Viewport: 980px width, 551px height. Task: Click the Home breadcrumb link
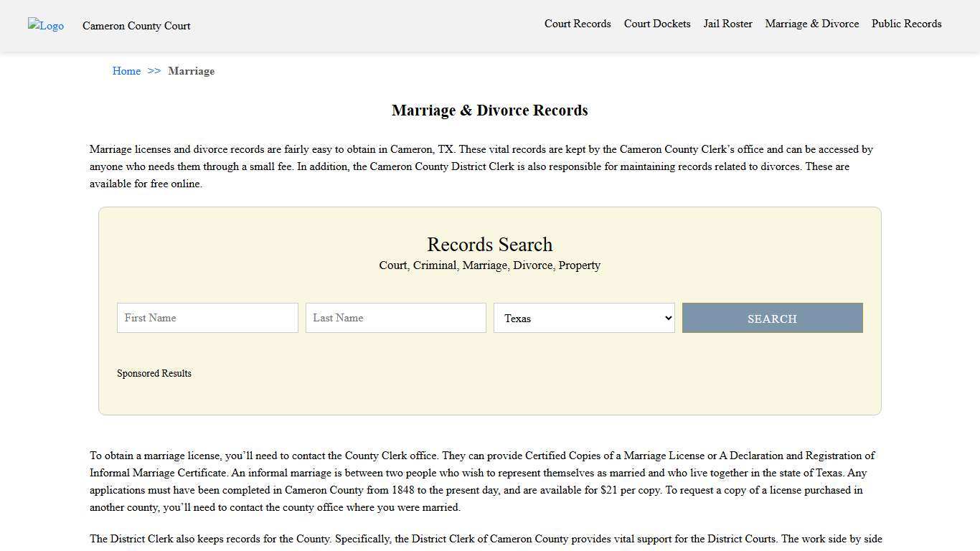(x=126, y=71)
